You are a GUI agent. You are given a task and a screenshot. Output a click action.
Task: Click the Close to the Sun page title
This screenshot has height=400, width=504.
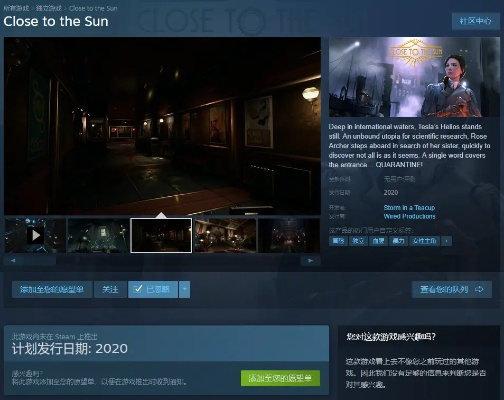coord(56,21)
